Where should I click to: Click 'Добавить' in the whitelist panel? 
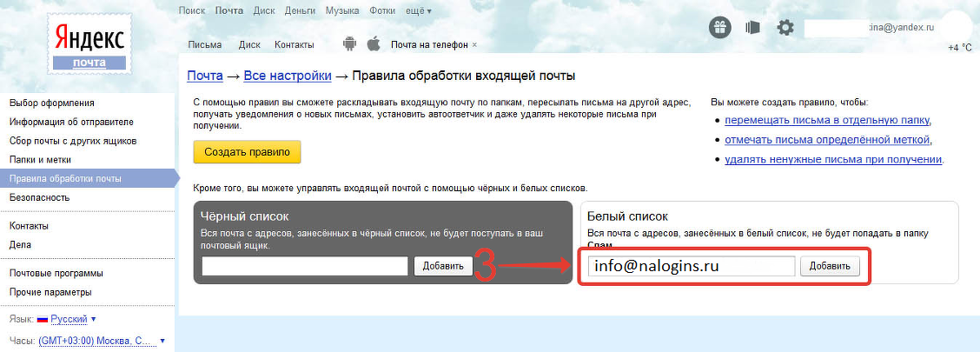[830, 266]
